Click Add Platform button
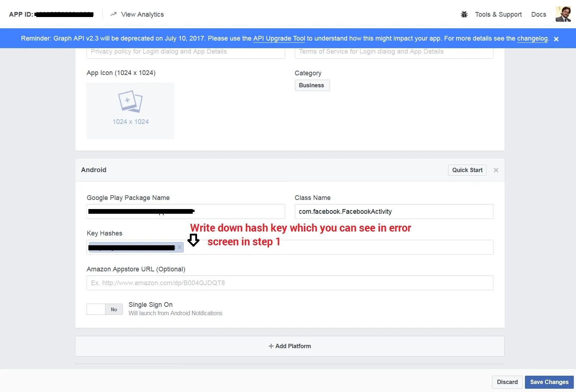This screenshot has width=576, height=392. (290, 346)
